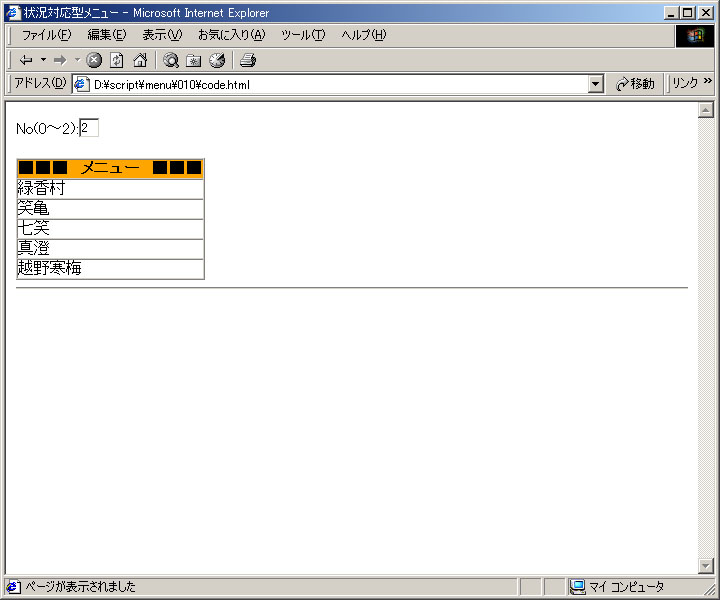Refresh the page with Refresh icon
The height and width of the screenshot is (600, 720).
pos(117,60)
